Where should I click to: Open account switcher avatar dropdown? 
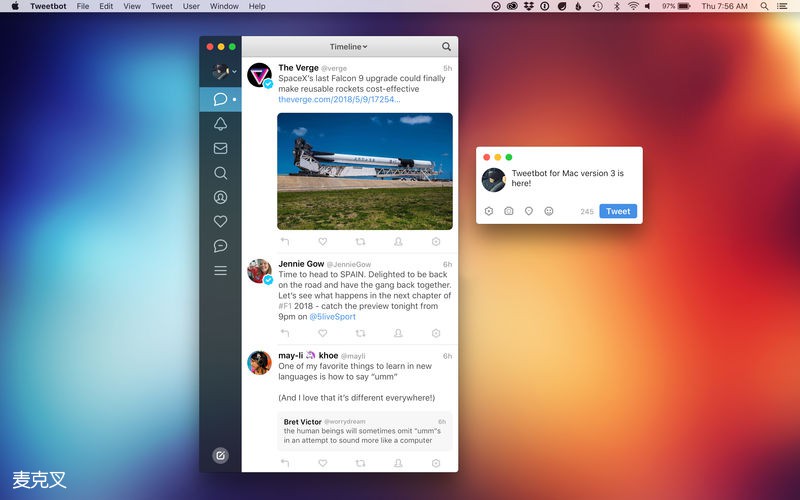[224, 72]
